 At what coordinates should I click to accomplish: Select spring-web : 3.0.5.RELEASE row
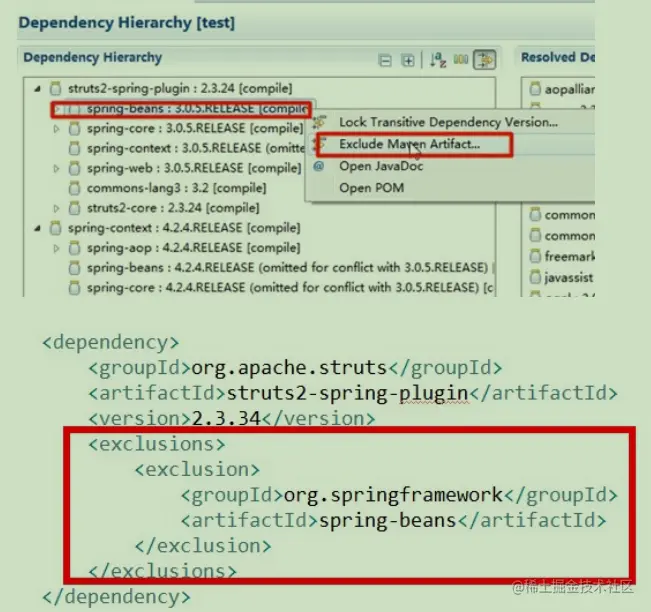194,168
